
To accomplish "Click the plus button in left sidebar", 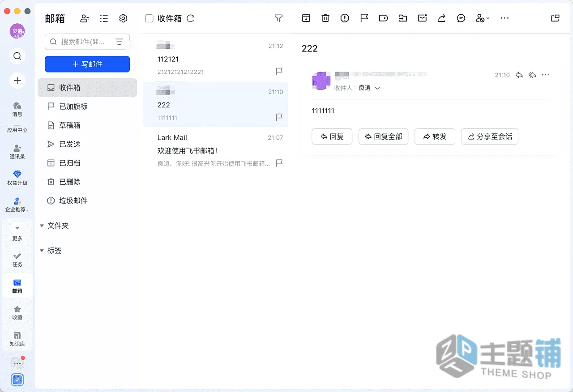I will (17, 81).
